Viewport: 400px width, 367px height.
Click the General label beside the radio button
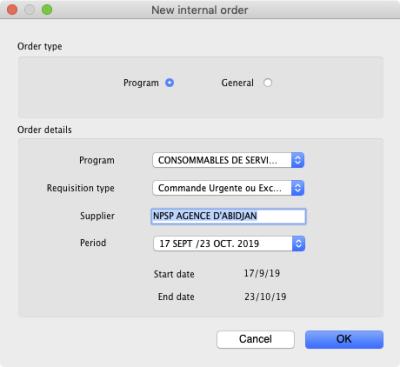point(237,83)
